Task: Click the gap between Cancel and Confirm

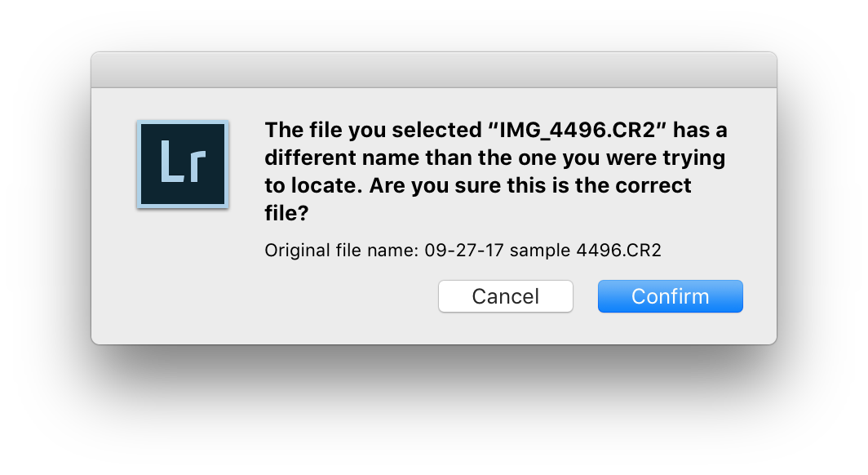Action: [586, 296]
